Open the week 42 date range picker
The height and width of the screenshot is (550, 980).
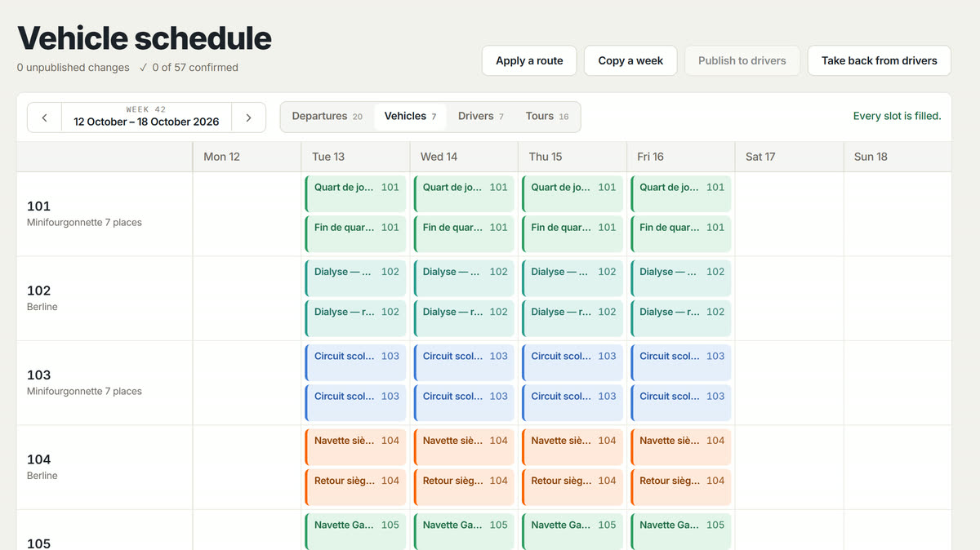coord(146,118)
